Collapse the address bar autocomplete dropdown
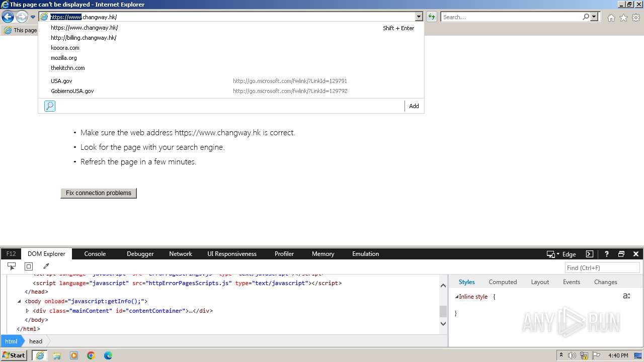Image resolution: width=644 pixels, height=362 pixels. (418, 17)
